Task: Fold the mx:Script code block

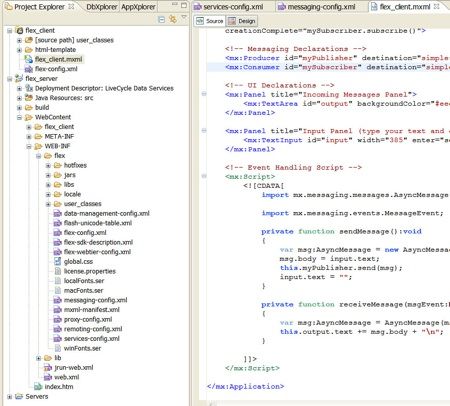Action: click(204, 176)
